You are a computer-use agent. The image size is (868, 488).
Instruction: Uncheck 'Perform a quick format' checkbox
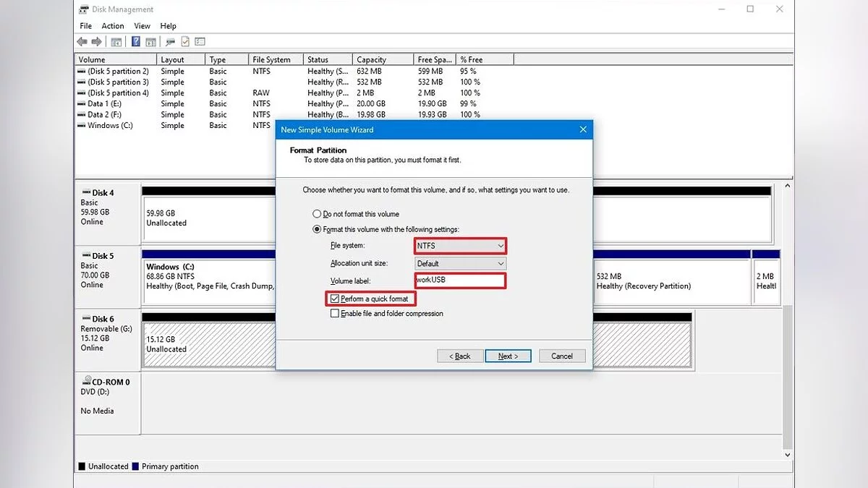pos(334,299)
